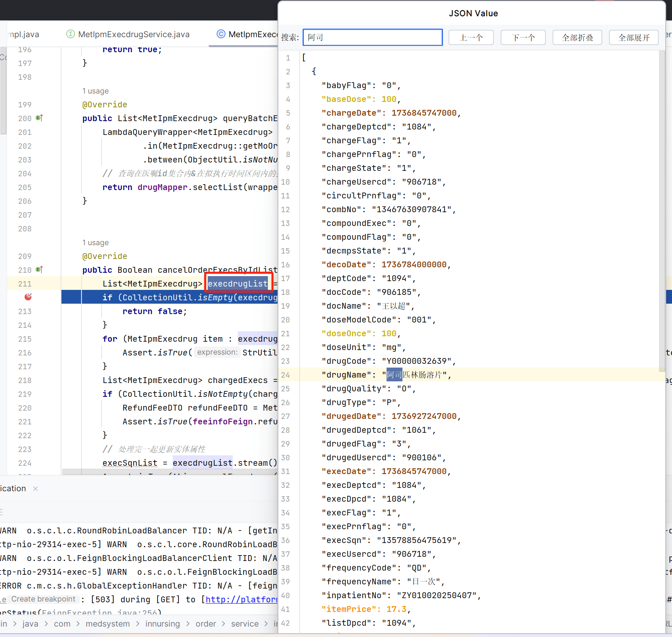Click the "drugCode": "Y00000032639" entry
The height and width of the screenshot is (637, 672).
click(x=389, y=361)
